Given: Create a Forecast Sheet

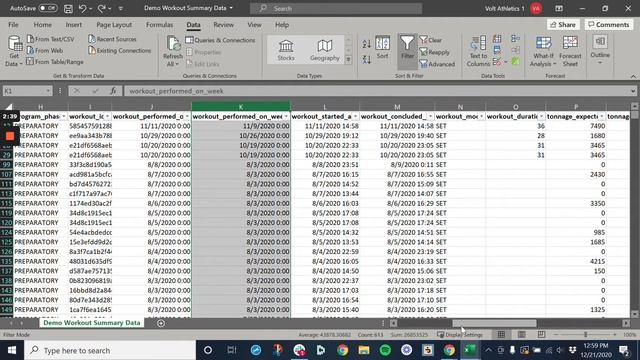Looking at the screenshot, I should [570, 51].
